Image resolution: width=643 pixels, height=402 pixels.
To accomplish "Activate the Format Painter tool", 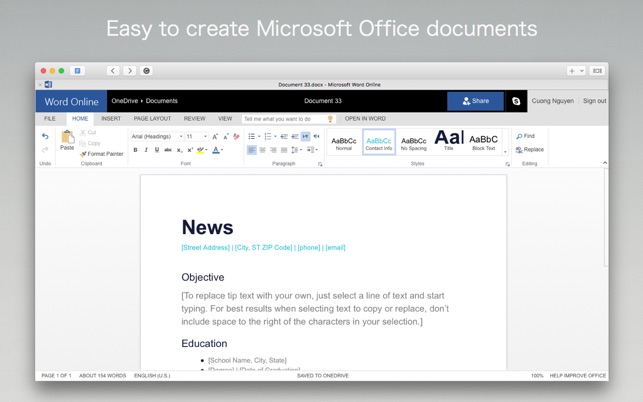I will coord(101,154).
